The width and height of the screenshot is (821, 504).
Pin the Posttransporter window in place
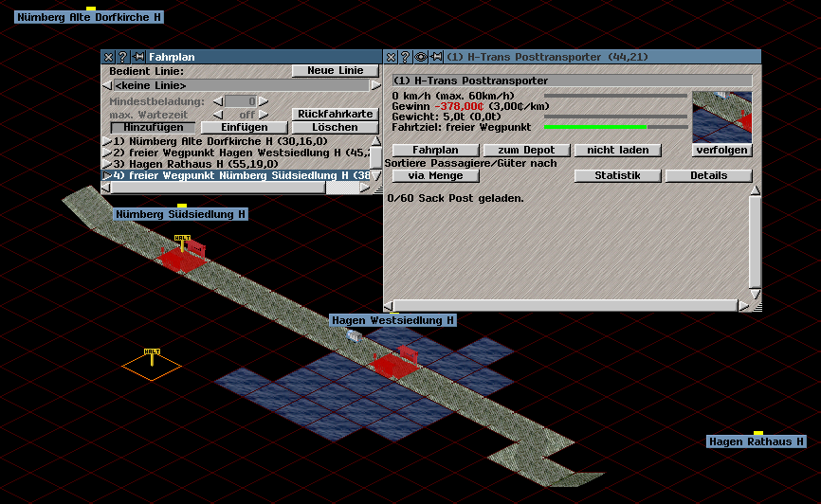click(436, 57)
